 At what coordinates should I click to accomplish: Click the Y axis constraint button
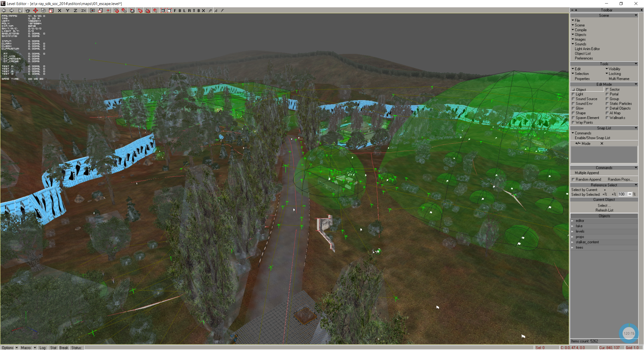(x=67, y=10)
